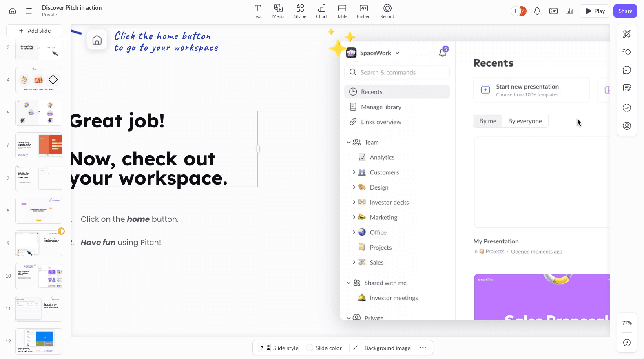Viewport: 644px width, 359px height.
Task: Open the speaker notes icon in header
Action: (x=553, y=11)
